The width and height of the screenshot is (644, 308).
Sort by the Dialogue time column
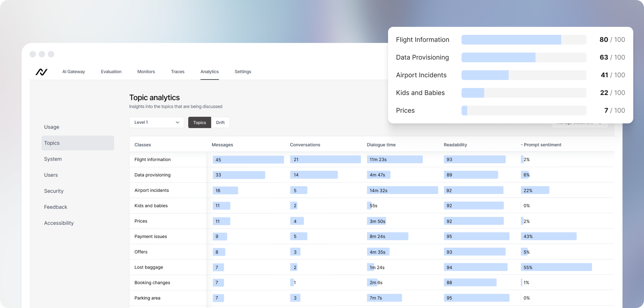coord(381,145)
